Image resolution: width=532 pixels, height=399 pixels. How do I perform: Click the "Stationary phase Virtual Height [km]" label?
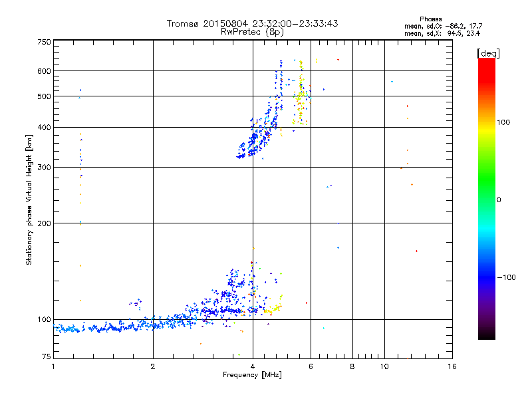[x=29, y=199]
